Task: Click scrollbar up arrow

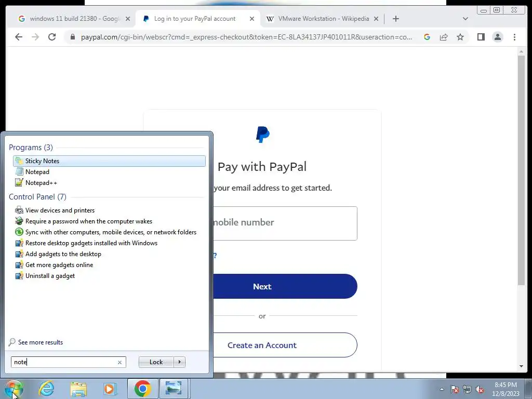Action: (521, 51)
